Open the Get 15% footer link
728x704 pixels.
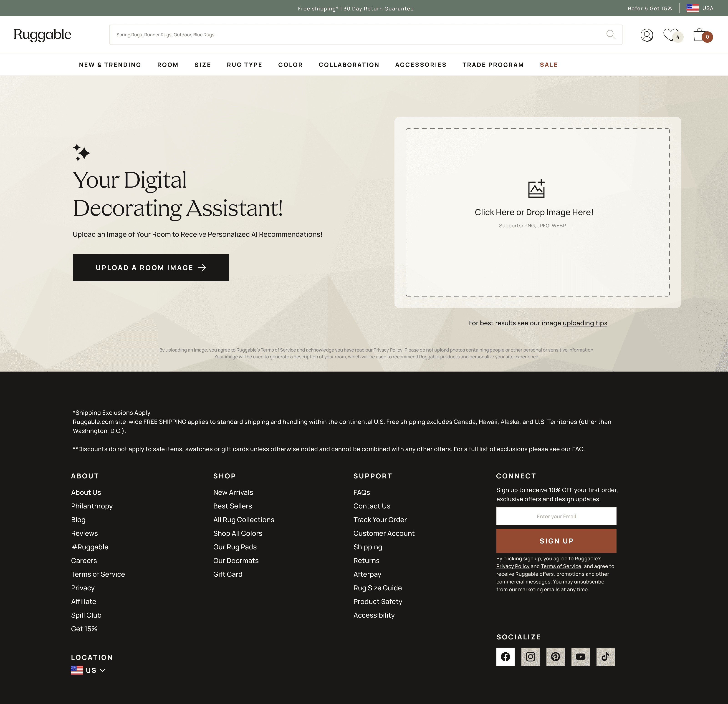(x=84, y=629)
